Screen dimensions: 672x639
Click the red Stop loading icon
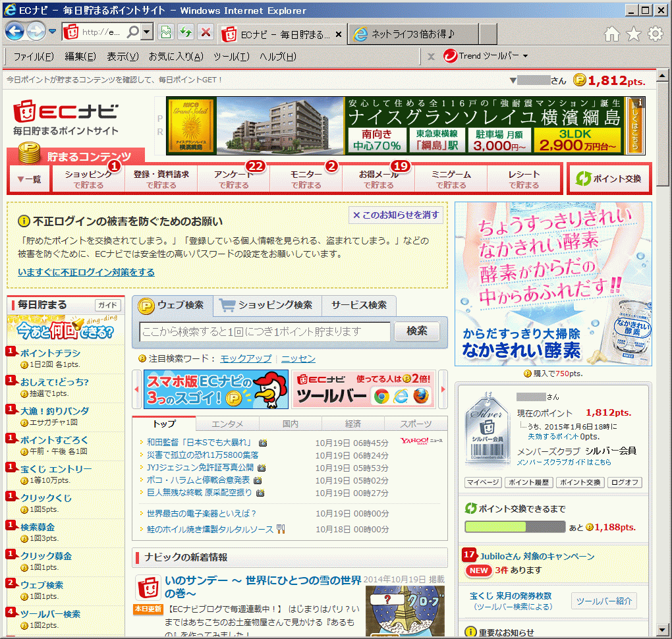click(x=206, y=32)
